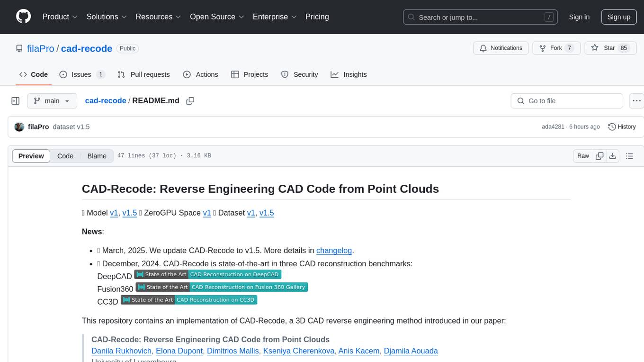Switch to the Code tab
The image size is (644, 362).
pyautogui.click(x=34, y=74)
